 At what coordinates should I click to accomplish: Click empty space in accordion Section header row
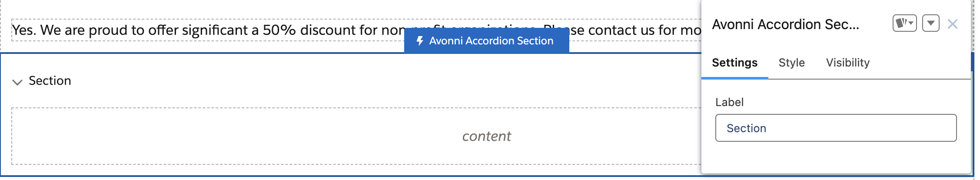click(x=348, y=81)
